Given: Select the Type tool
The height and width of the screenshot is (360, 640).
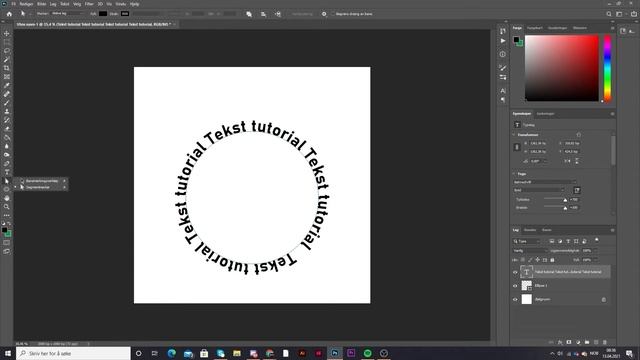Looking at the screenshot, I should (x=7, y=172).
